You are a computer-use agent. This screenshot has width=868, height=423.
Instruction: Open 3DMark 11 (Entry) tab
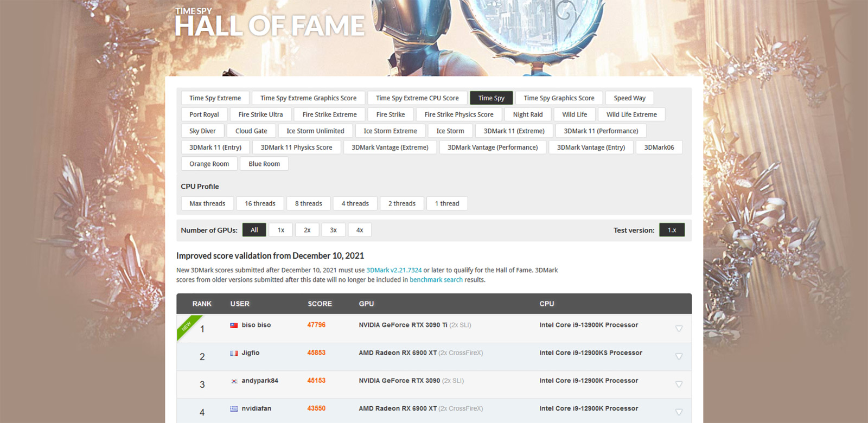pos(215,148)
